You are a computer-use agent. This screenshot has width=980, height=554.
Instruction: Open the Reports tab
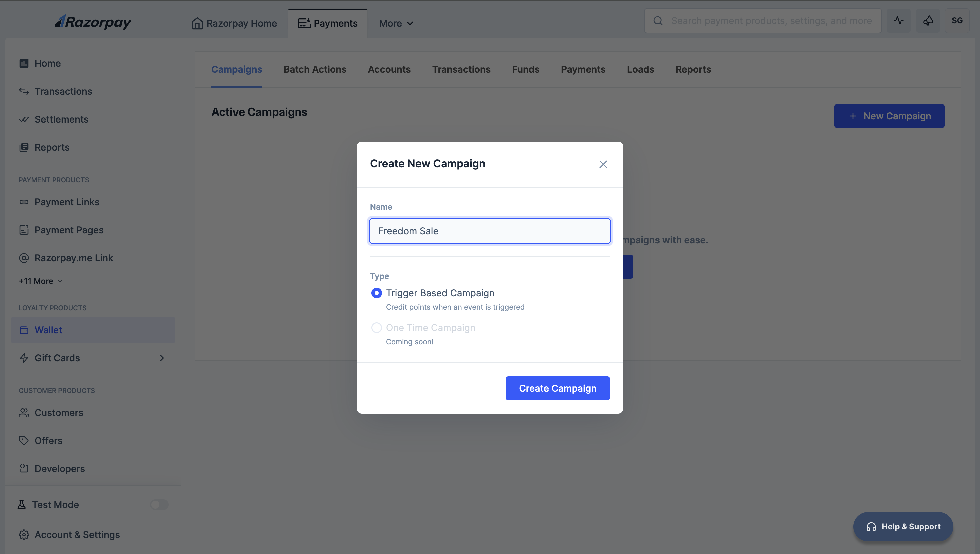pyautogui.click(x=693, y=69)
